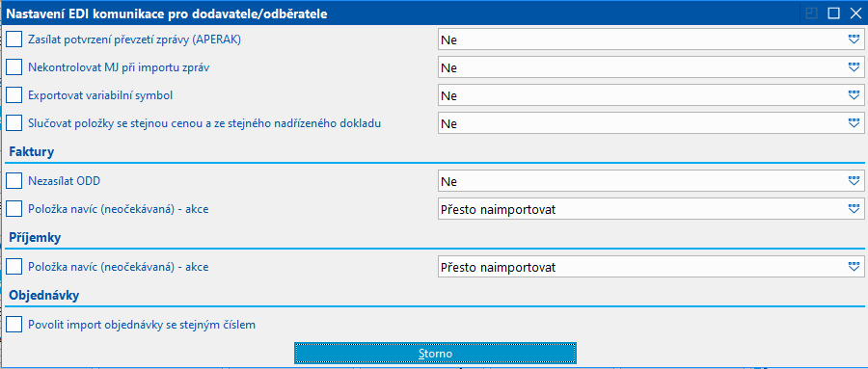Expand the Slučovat položky dropdown arrow

(x=854, y=123)
